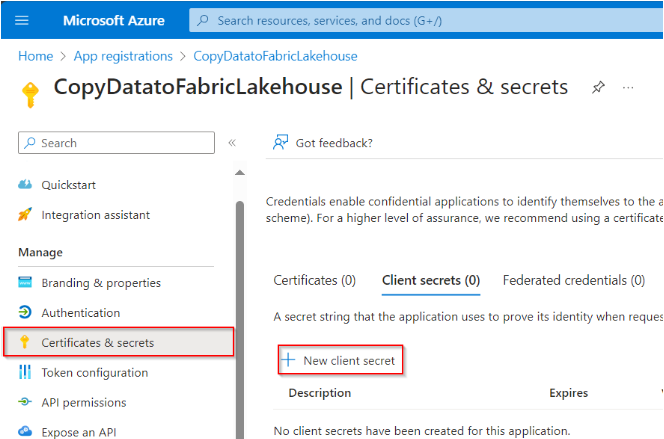Screen dimensions: 664x439
Task: Click the Microsoft Azure logo text
Action: 114,20
